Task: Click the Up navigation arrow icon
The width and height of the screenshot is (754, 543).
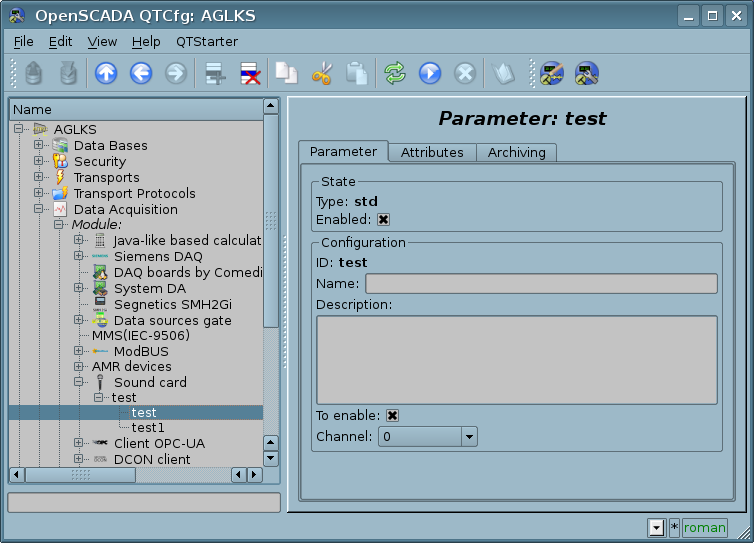Action: [106, 73]
